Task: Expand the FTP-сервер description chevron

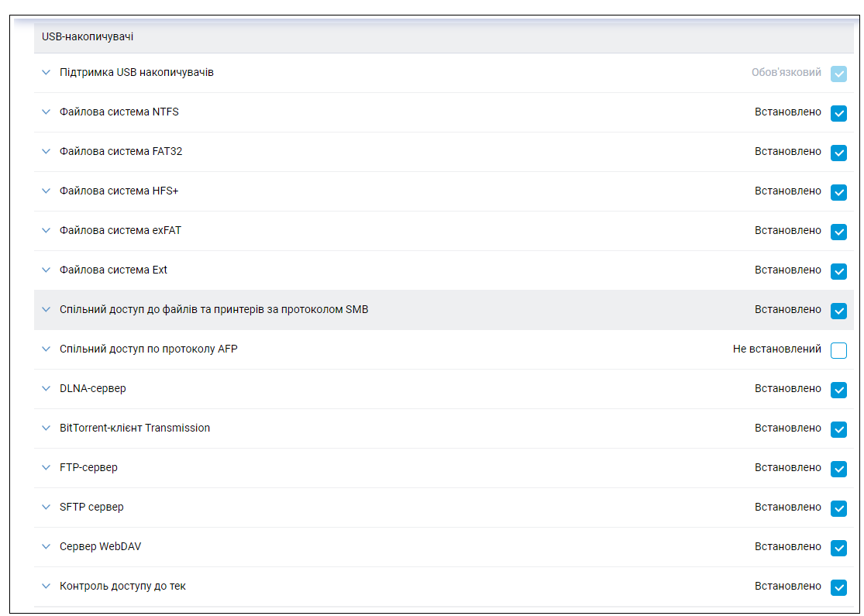Action: coord(46,468)
